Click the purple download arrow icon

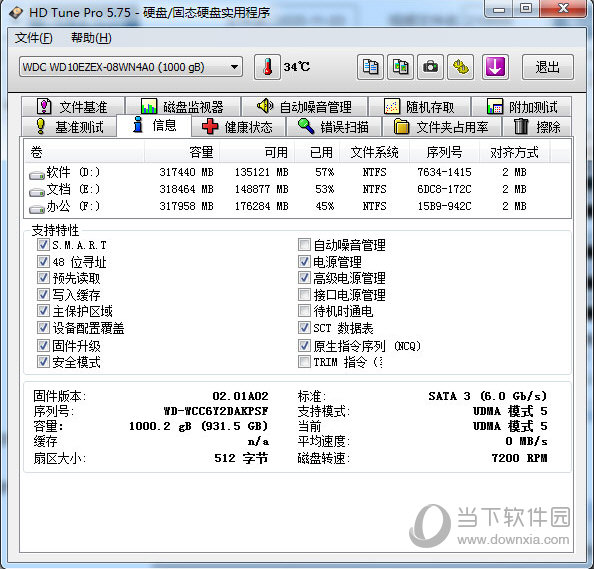tap(495, 67)
